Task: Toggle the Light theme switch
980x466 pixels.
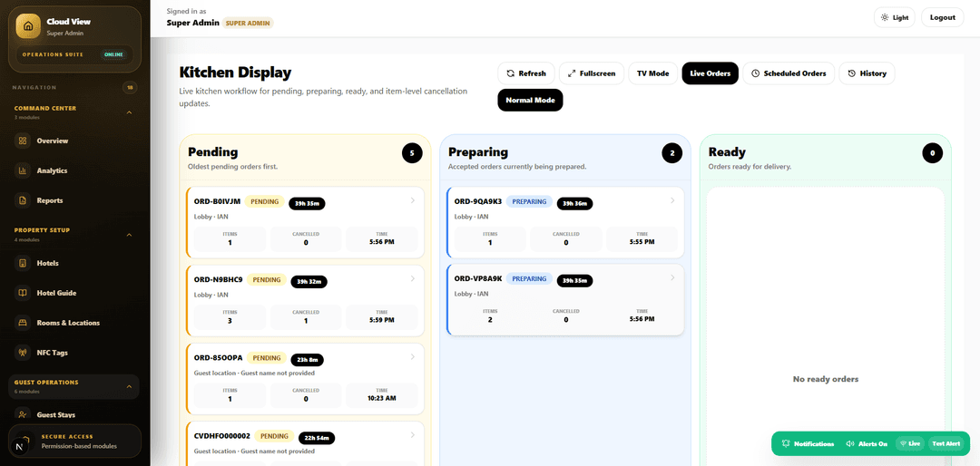Action: (x=895, y=17)
